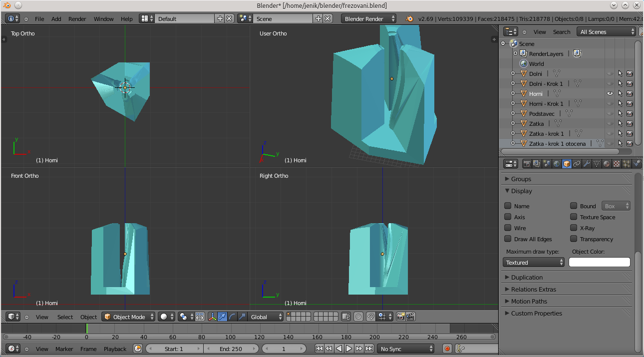Select Podstavec object in the outliner
Viewport: 644px width, 357px height.
(x=542, y=114)
